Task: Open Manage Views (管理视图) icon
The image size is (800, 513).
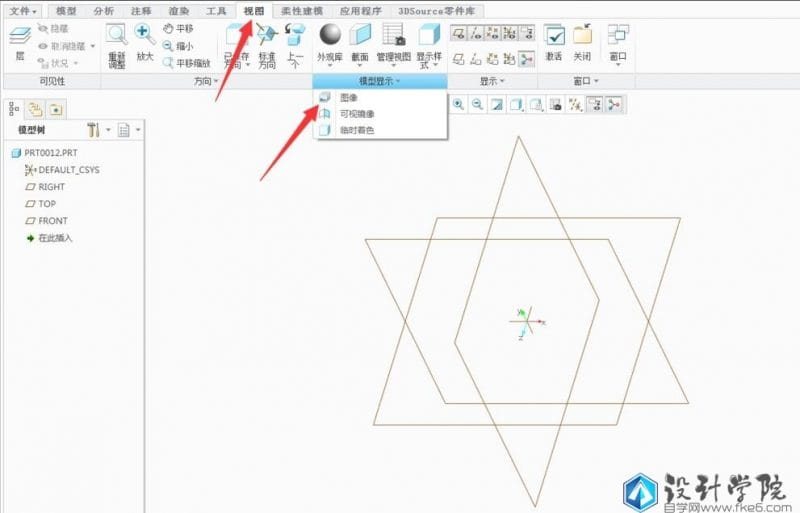Action: [393, 35]
